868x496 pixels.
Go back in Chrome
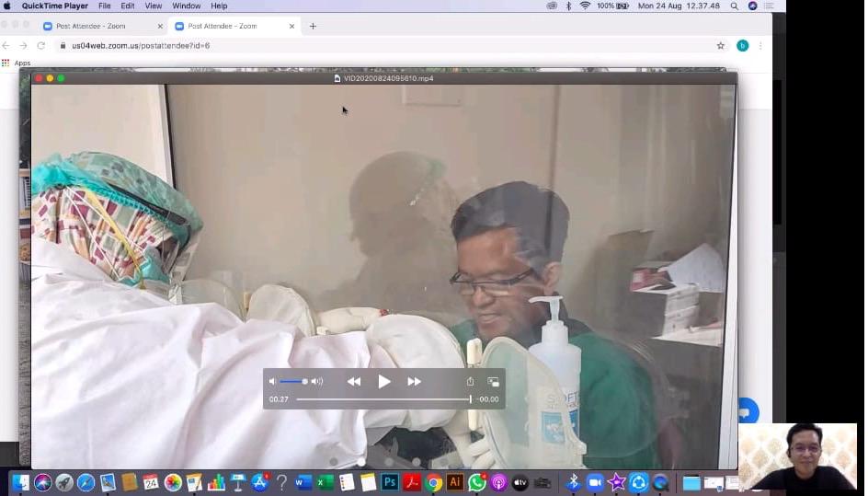[6, 45]
